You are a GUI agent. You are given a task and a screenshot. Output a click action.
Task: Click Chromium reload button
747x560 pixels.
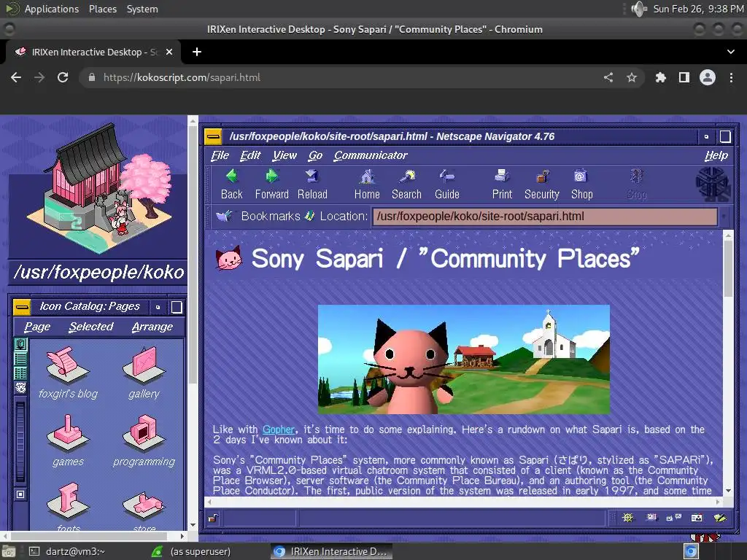click(x=63, y=77)
